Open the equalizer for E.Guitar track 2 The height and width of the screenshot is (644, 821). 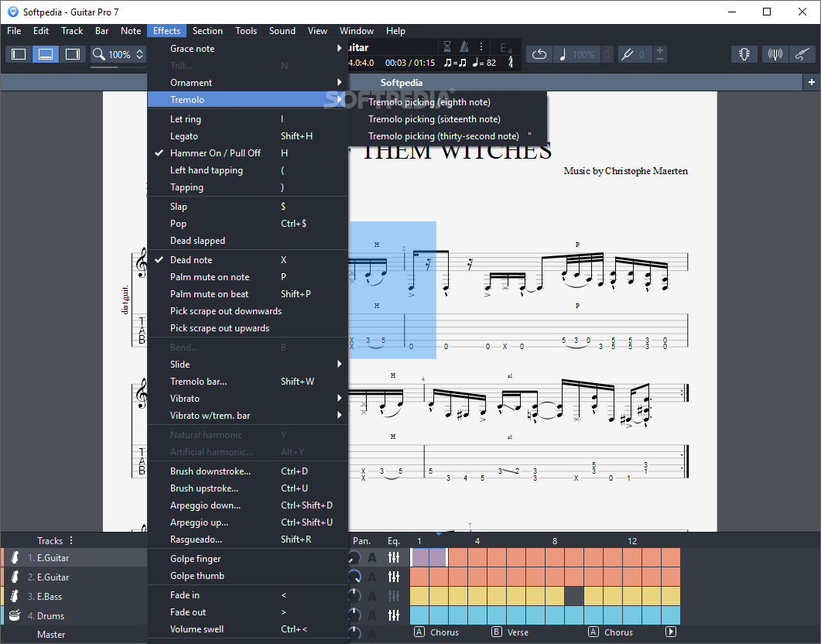pyautogui.click(x=394, y=577)
